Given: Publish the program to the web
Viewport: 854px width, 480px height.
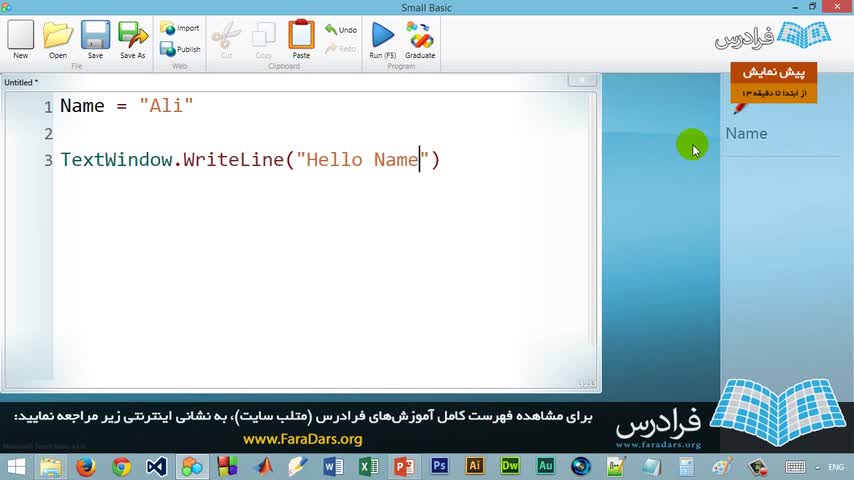Looking at the screenshot, I should 180,49.
